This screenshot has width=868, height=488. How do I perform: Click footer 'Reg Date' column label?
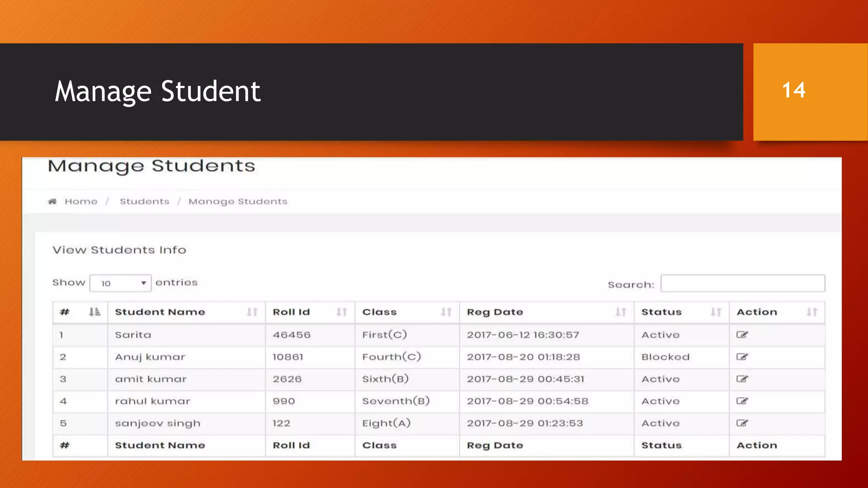pos(495,446)
